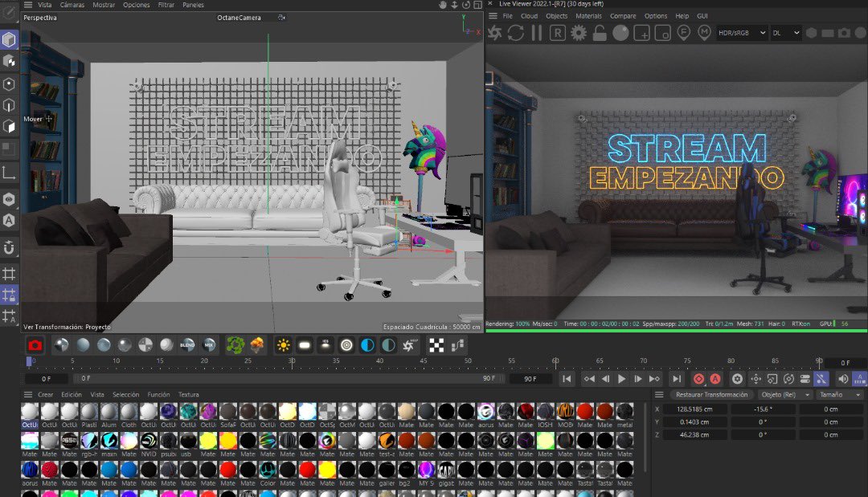Open the HDR/sRGB color space dropdown
Viewport: 868px width, 497px height.
(x=742, y=33)
